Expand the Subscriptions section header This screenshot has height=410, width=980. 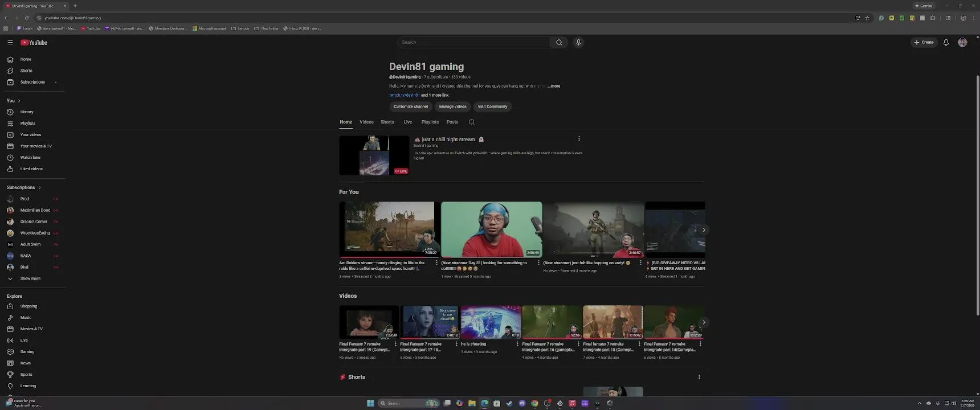(24, 187)
